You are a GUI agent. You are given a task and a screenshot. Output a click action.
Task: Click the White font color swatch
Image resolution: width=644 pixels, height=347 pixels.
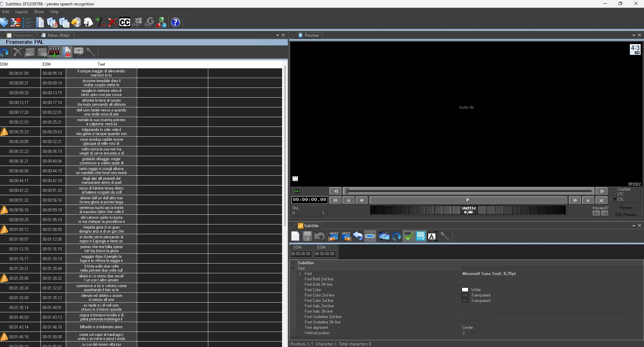tap(465, 290)
